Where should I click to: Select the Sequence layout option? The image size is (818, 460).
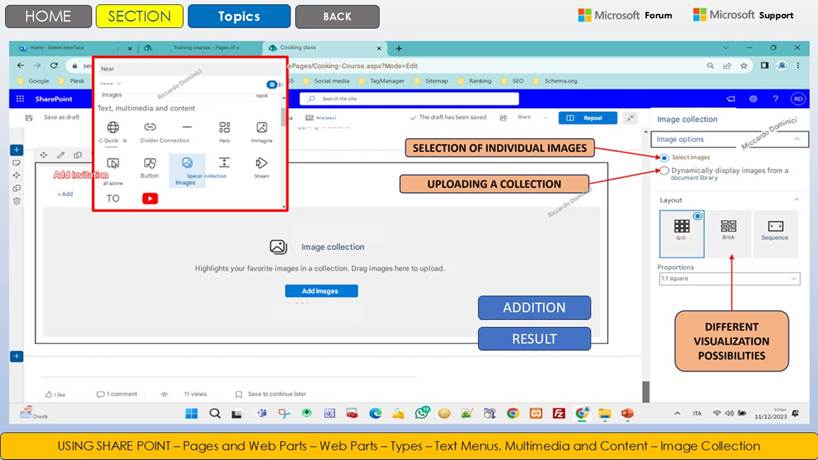775,234
